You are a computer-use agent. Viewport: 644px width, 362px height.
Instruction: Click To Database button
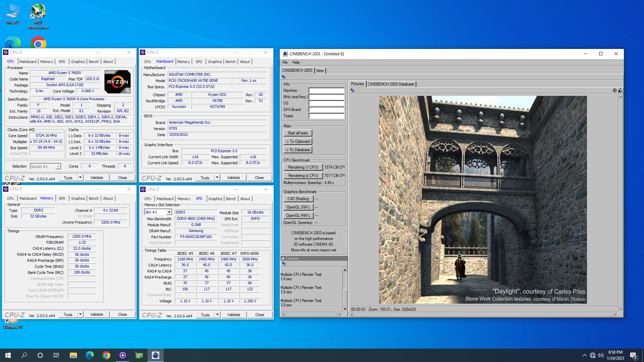[x=298, y=150]
